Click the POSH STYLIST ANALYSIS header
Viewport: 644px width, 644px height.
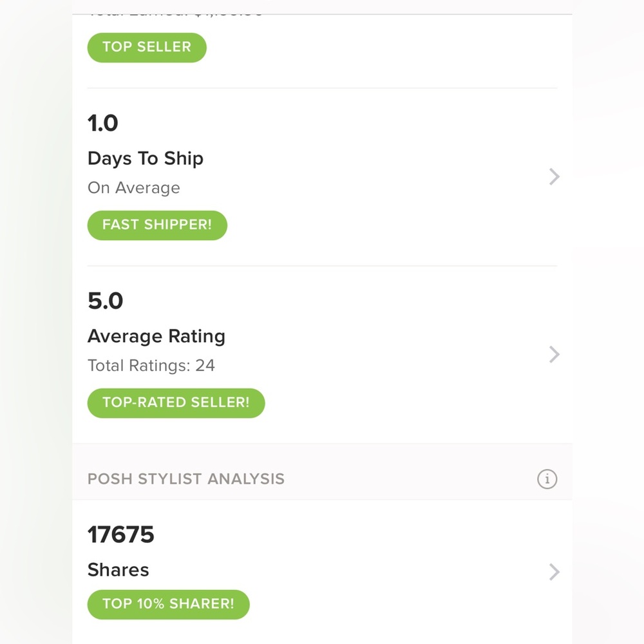[186, 479]
